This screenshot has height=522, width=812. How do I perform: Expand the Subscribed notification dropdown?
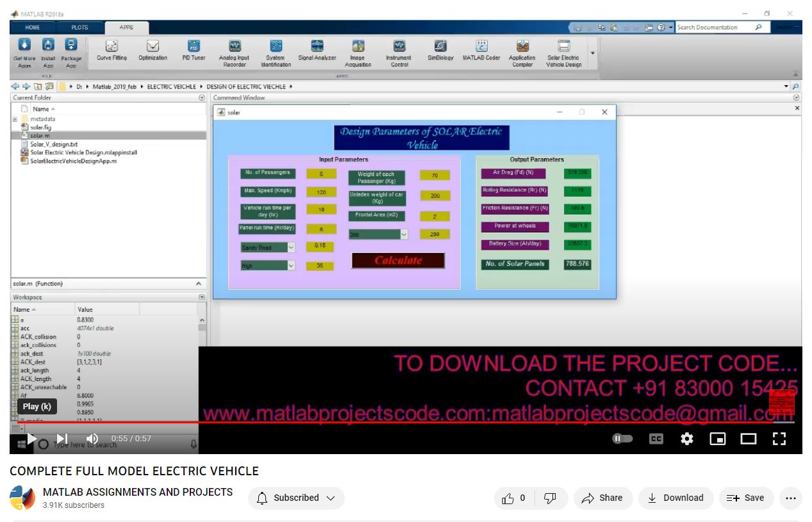pos(296,498)
